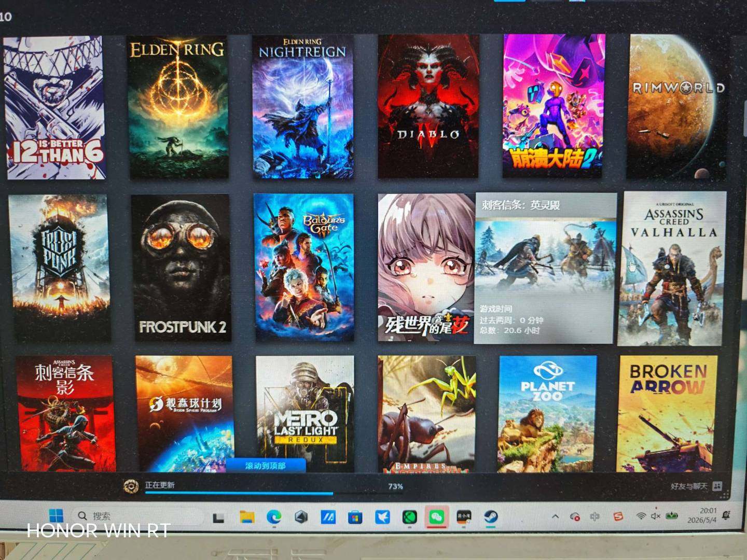Click the Metro Last Light Redux cover
This screenshot has height=560, width=747.
tap(305, 414)
